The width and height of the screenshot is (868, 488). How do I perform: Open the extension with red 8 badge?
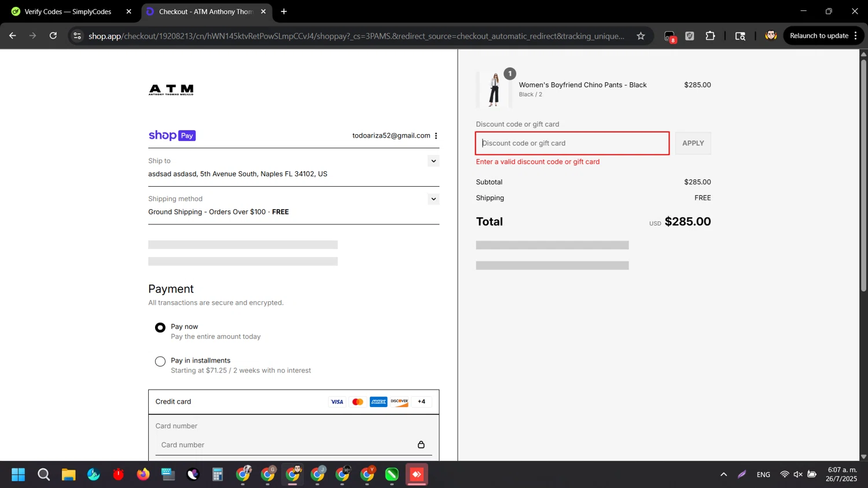[x=670, y=36]
